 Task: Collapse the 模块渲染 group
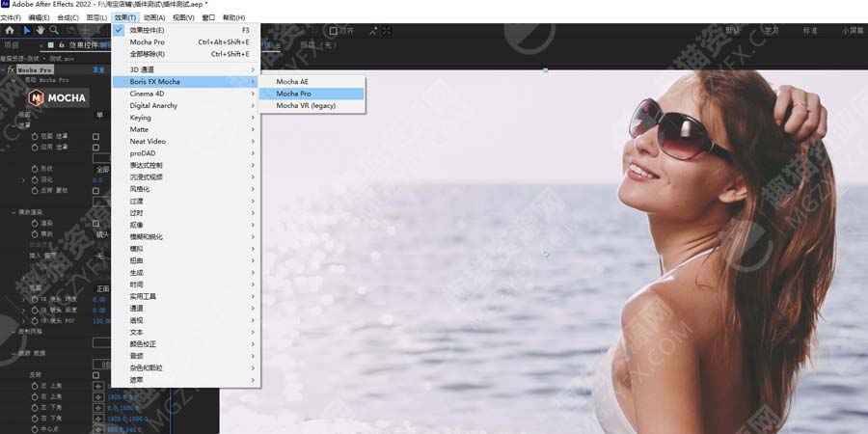tap(14, 212)
